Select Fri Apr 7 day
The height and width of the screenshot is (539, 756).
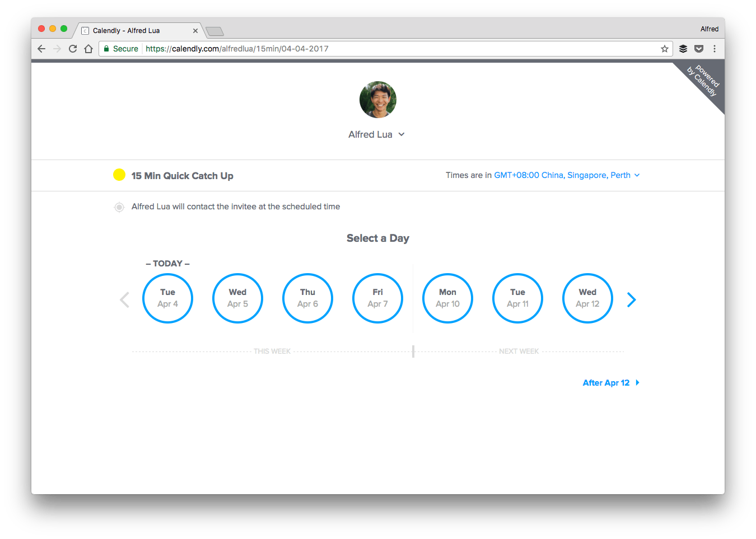[x=377, y=298]
